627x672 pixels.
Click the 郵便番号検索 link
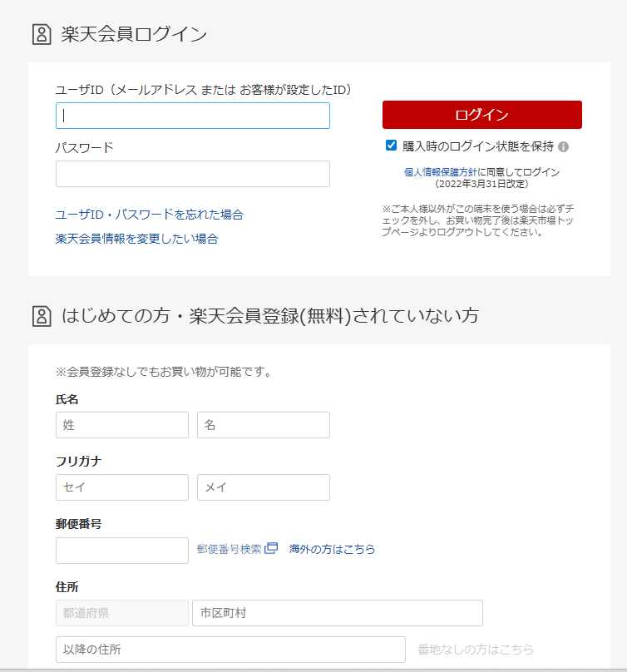(x=230, y=549)
